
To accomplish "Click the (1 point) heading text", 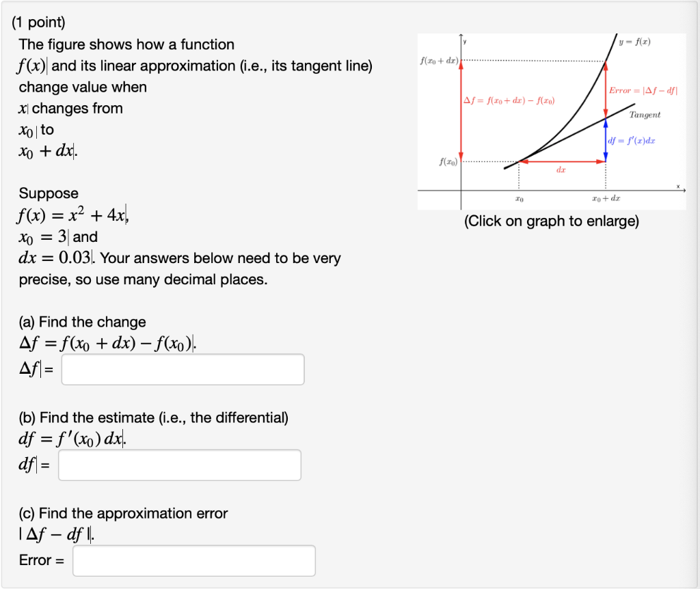I will pyautogui.click(x=38, y=22).
